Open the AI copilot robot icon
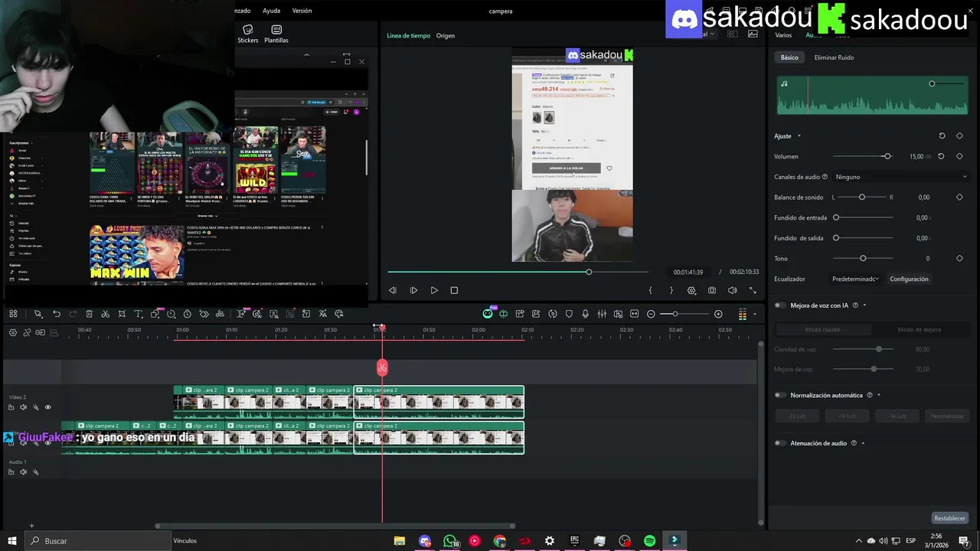980x551 pixels. 487,314
